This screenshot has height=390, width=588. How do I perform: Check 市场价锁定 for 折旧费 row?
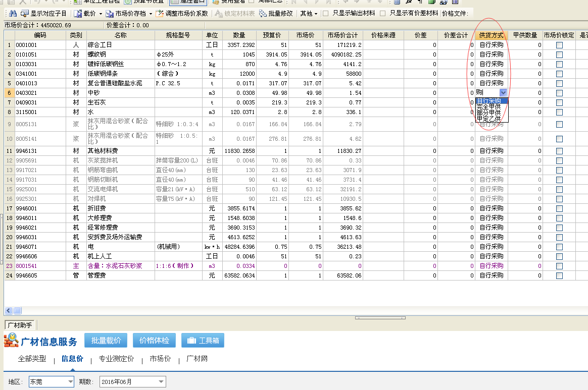click(x=560, y=209)
